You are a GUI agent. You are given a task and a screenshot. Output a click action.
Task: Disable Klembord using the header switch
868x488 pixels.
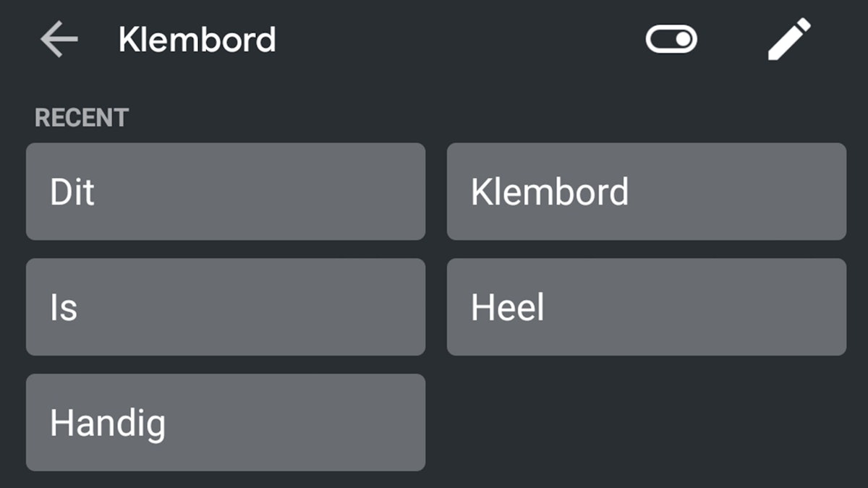672,40
